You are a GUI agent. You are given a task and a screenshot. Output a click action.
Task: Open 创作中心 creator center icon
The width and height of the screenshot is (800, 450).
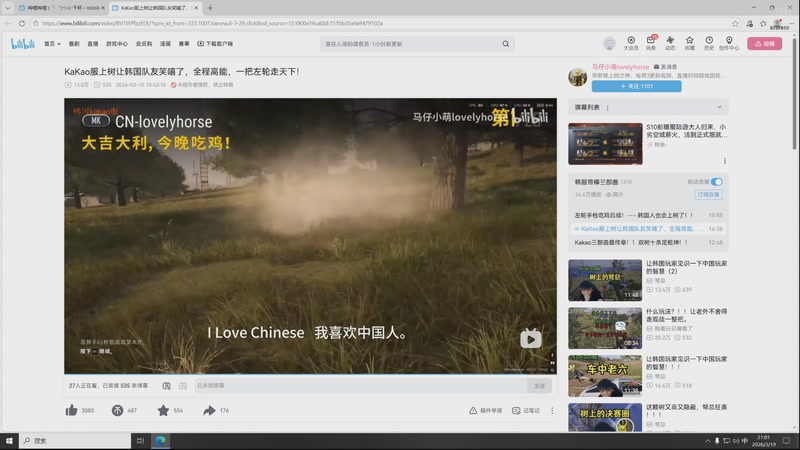coord(729,43)
